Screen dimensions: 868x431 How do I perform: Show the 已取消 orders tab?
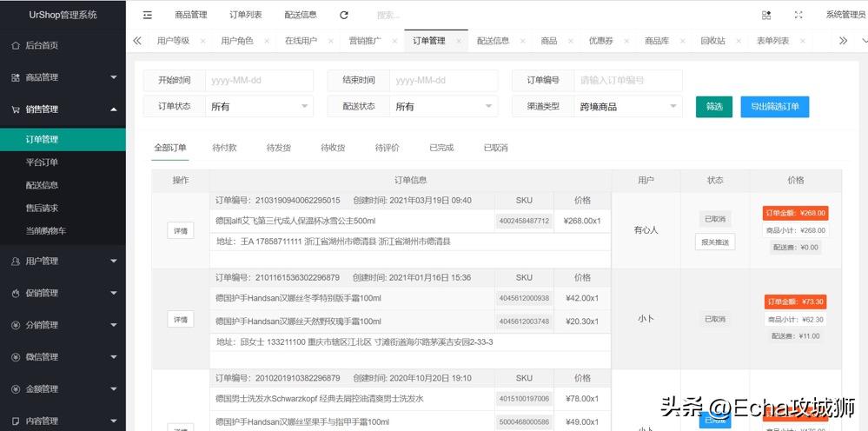495,148
